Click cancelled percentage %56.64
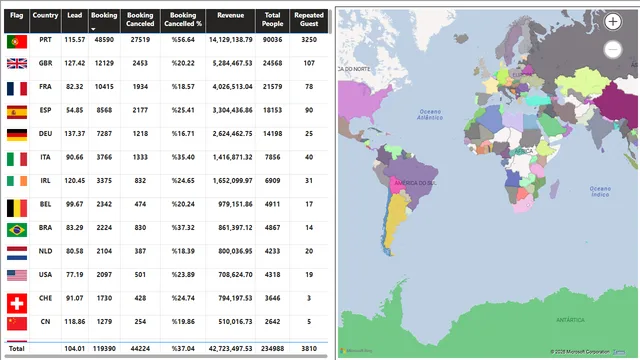The height and width of the screenshot is (360, 640). 183,40
